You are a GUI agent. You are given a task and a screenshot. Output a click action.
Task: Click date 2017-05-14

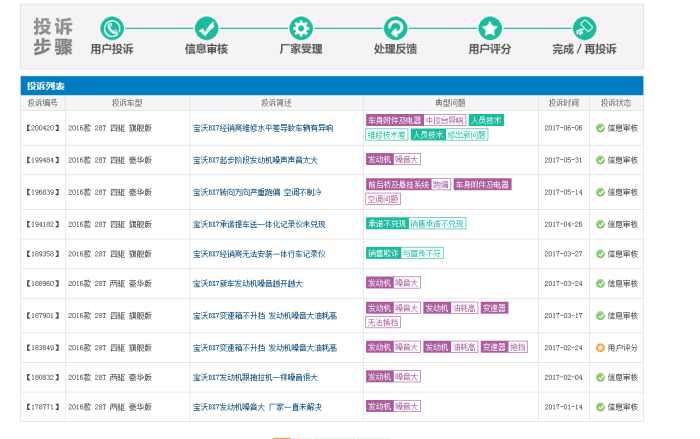tap(563, 192)
